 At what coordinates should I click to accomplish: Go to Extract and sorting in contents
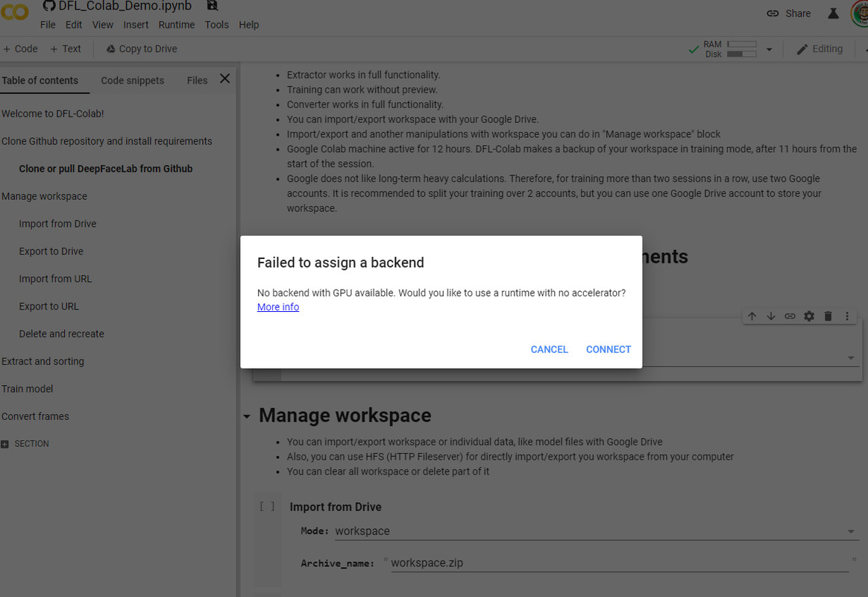point(43,361)
